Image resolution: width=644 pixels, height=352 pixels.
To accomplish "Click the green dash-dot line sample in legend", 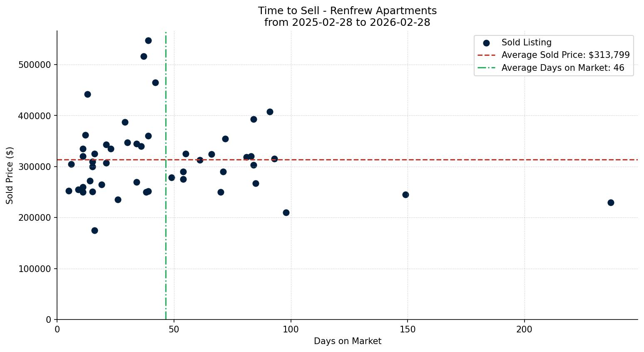I will click(486, 68).
